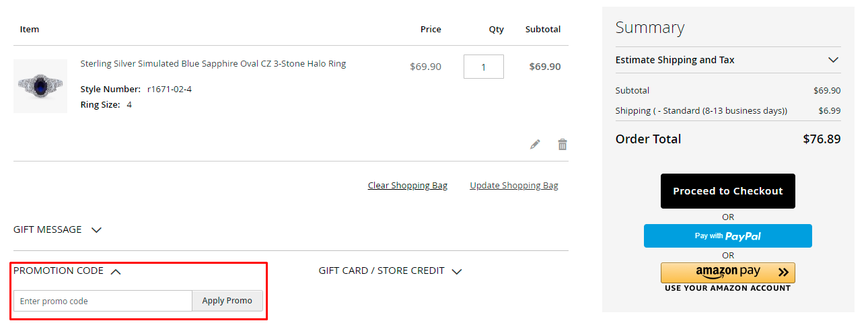The height and width of the screenshot is (323, 868).
Task: Expand Gift Card / Store Credit
Action: pos(390,271)
